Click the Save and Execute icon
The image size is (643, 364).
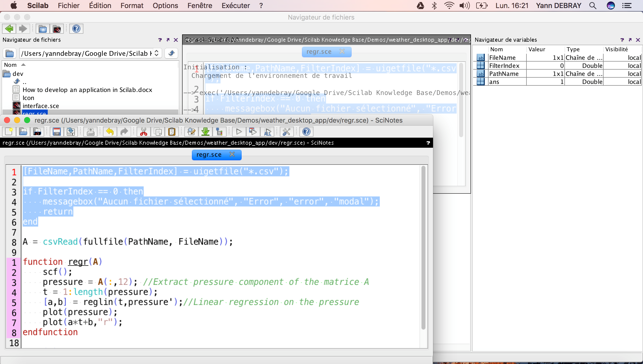pyautogui.click(x=253, y=132)
